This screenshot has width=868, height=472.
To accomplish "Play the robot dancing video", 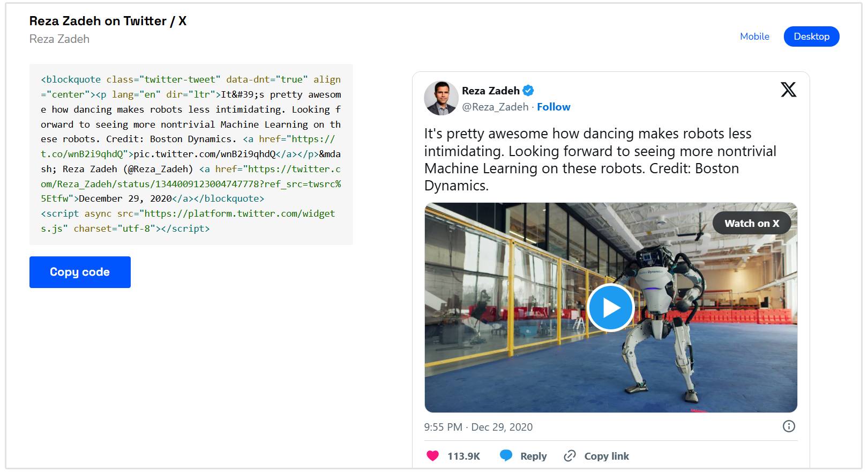I will (x=611, y=308).
